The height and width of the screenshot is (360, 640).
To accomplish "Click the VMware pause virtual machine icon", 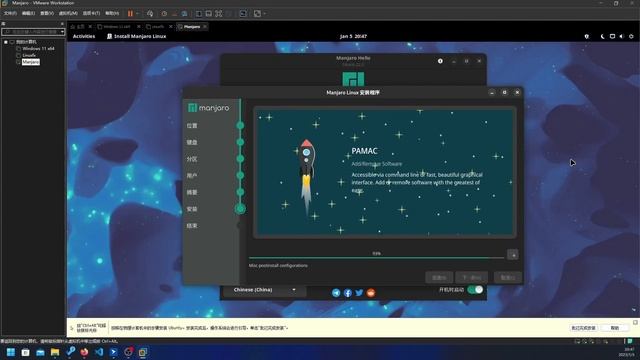I will 130,13.
